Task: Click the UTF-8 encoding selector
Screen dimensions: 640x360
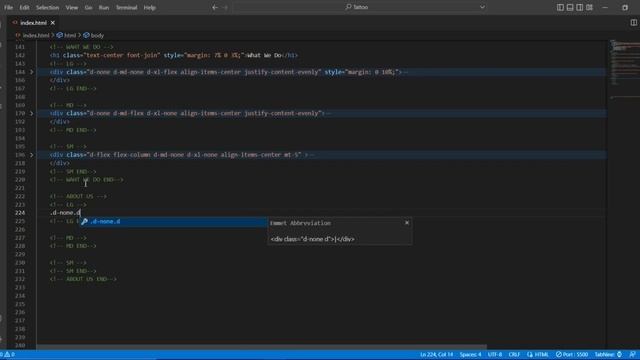Action: tap(495, 354)
